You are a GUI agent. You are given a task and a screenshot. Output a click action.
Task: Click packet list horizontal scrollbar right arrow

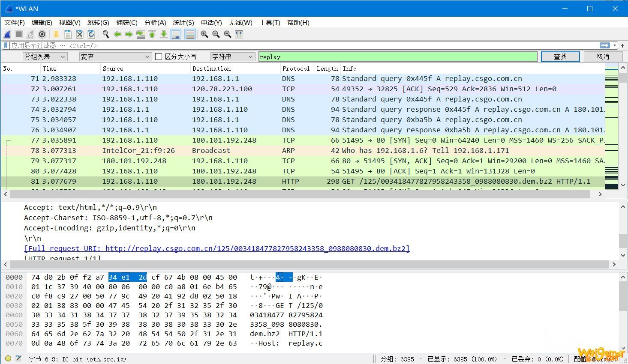pyautogui.click(x=600, y=194)
